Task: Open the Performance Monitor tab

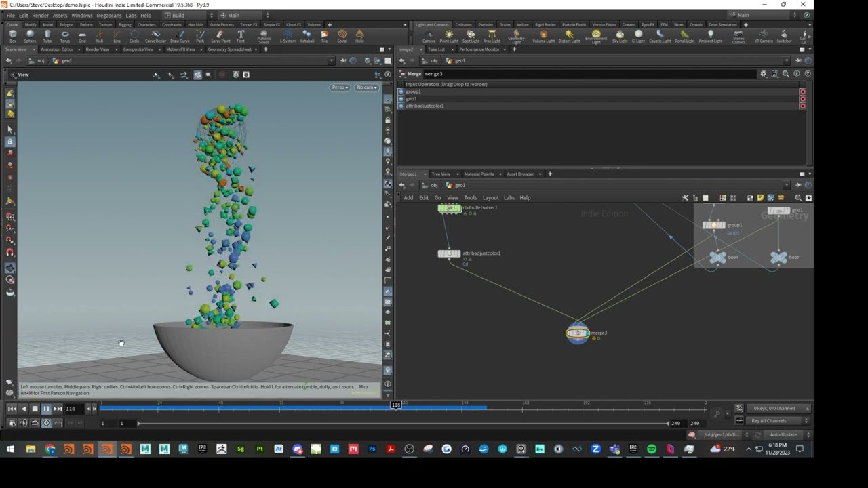Action: tap(479, 49)
